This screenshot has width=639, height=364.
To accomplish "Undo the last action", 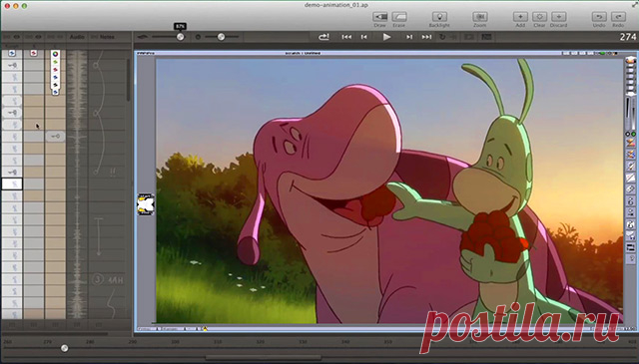I will 599,17.
